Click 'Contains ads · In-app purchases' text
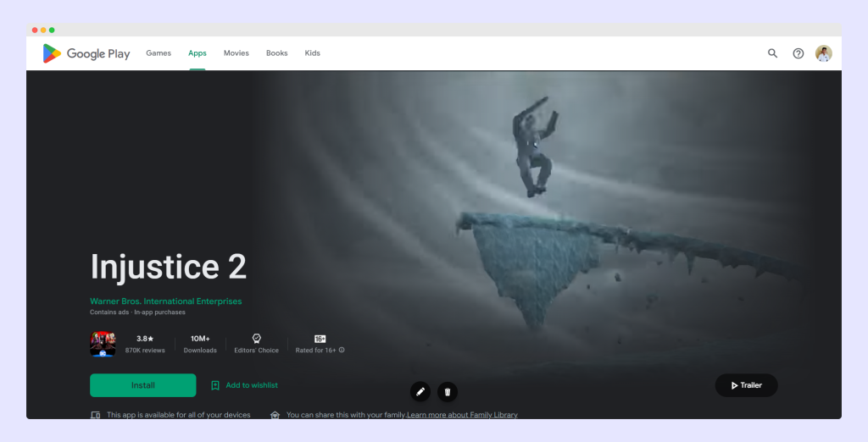This screenshot has width=868, height=442. pos(138,312)
